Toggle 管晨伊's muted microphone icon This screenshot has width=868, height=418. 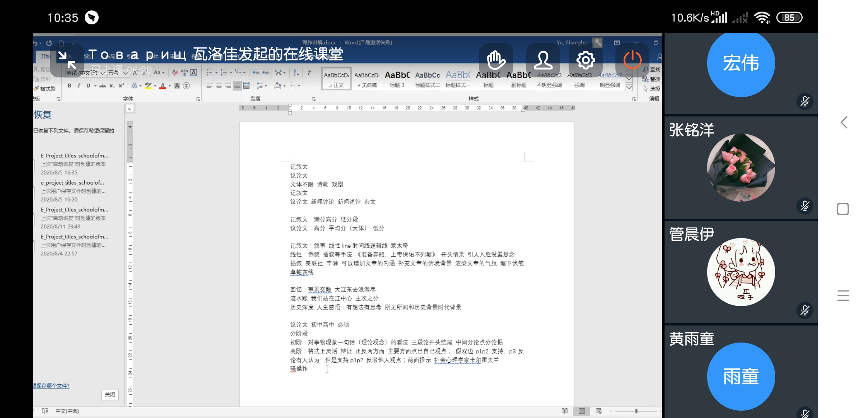click(x=805, y=310)
